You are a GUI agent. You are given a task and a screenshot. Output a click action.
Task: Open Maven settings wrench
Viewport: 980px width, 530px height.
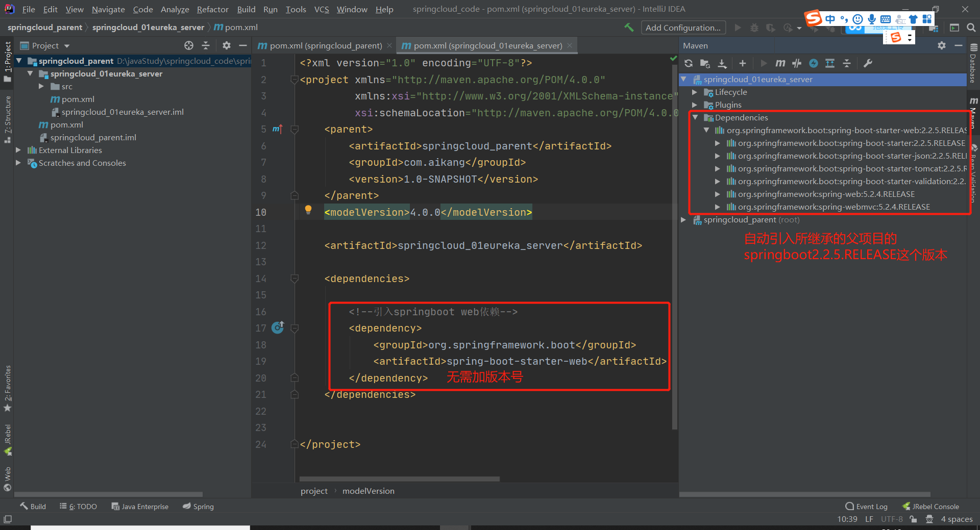[868, 63]
